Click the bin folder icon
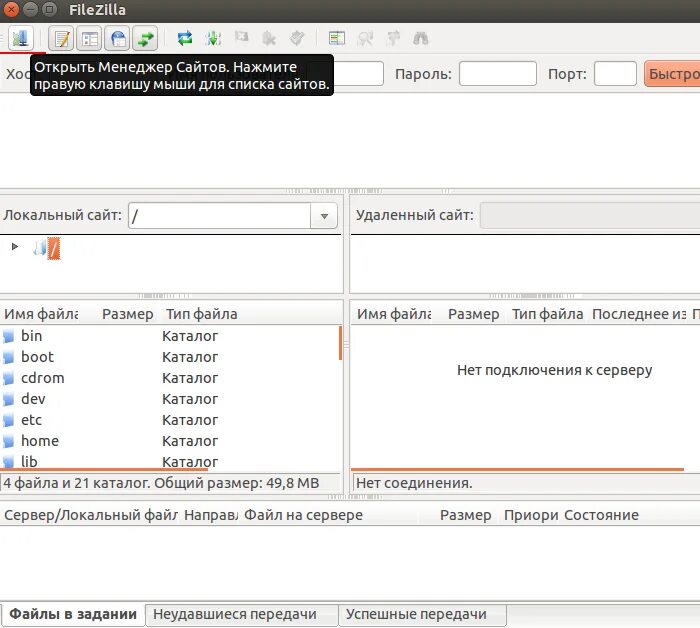The image size is (700, 628). click(x=8, y=336)
